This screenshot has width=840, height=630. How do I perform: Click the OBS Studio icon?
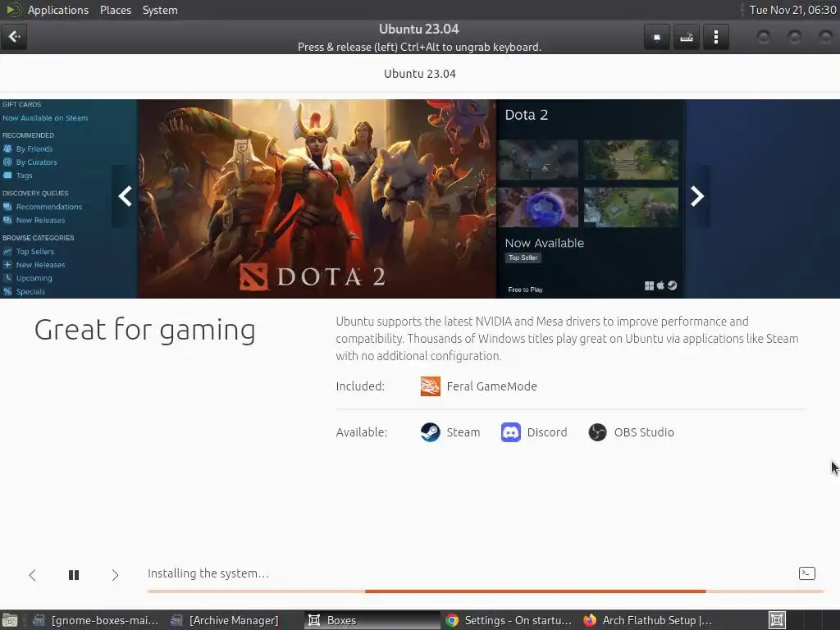[x=597, y=432]
